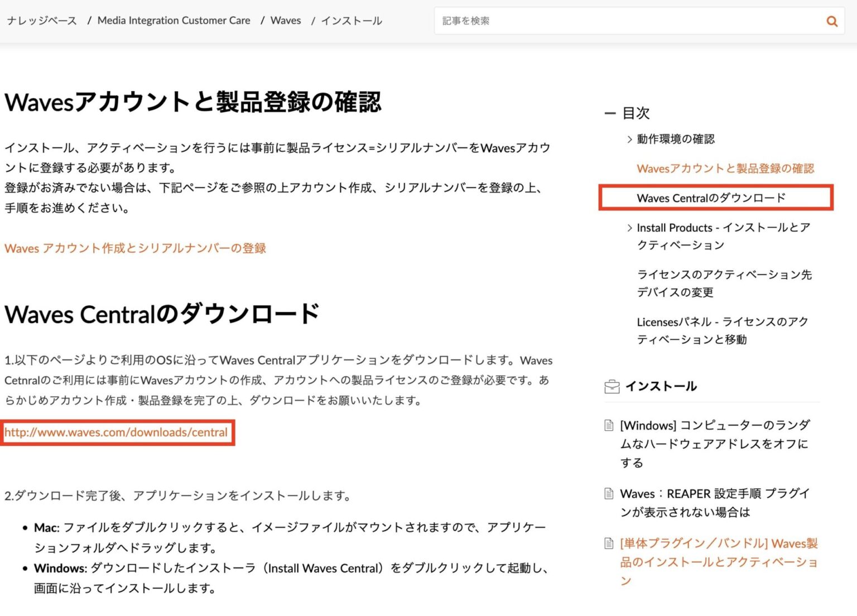Screen dimensions: 857x616
Task: Open the Waves アカウント作成とシリアルナンバーの登録 link
Action: [x=135, y=248]
